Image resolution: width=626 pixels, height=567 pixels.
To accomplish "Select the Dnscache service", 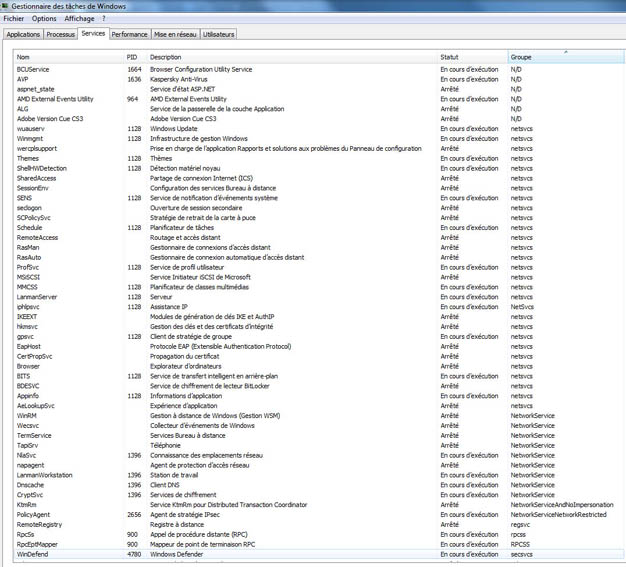I will (319, 485).
